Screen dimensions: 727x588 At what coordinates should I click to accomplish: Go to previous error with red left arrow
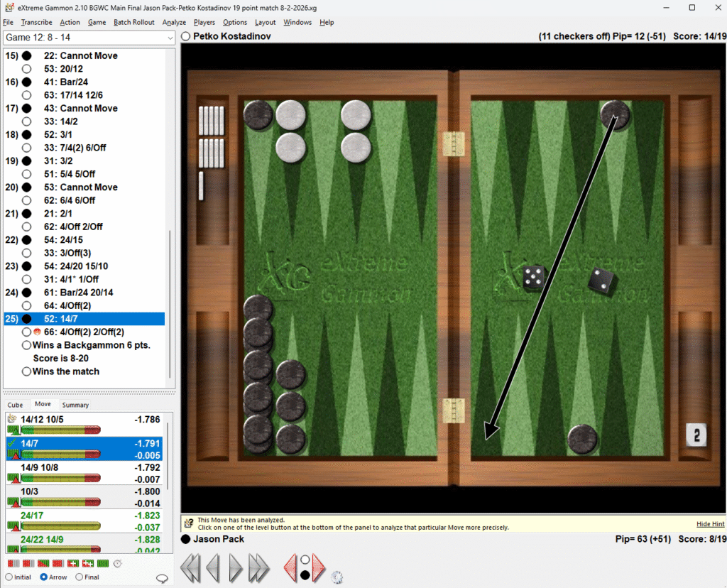[x=290, y=567]
